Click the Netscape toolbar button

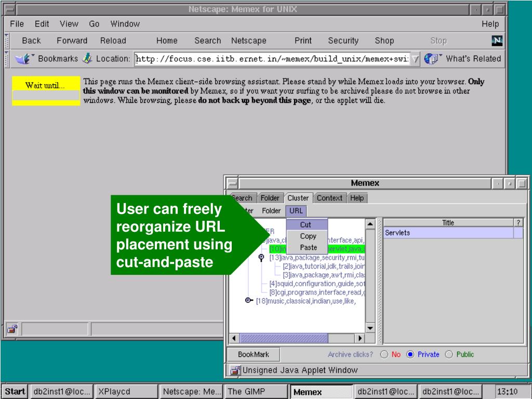[249, 41]
